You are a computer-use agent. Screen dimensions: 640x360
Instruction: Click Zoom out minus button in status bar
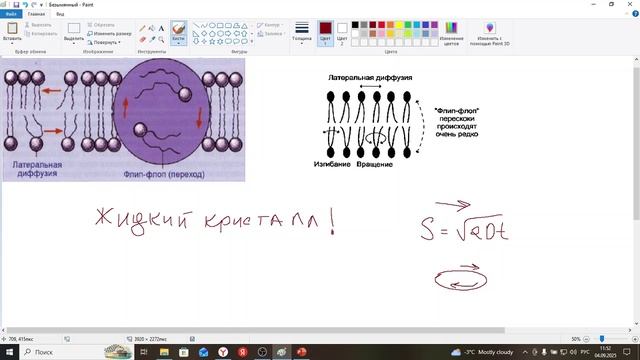point(587,339)
